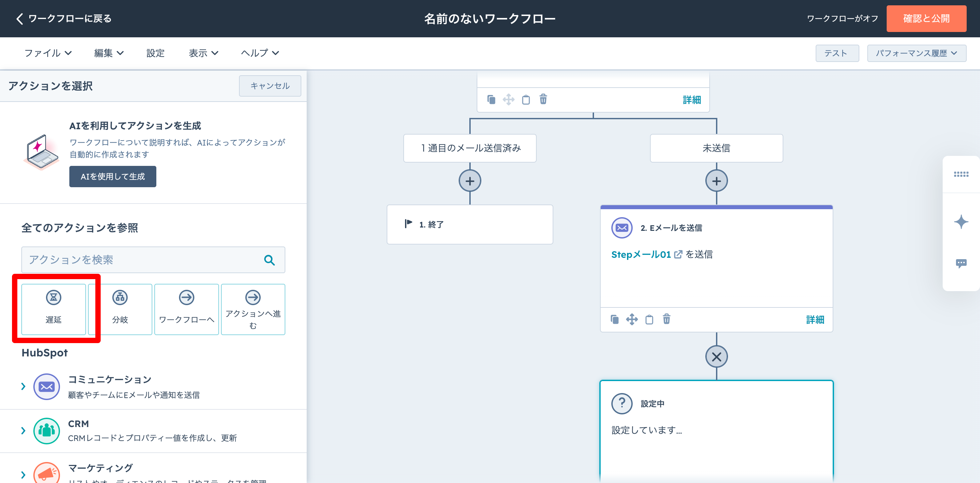Click clipboard icon on Eメールを送信 card
The image size is (980, 483).
[649, 319]
